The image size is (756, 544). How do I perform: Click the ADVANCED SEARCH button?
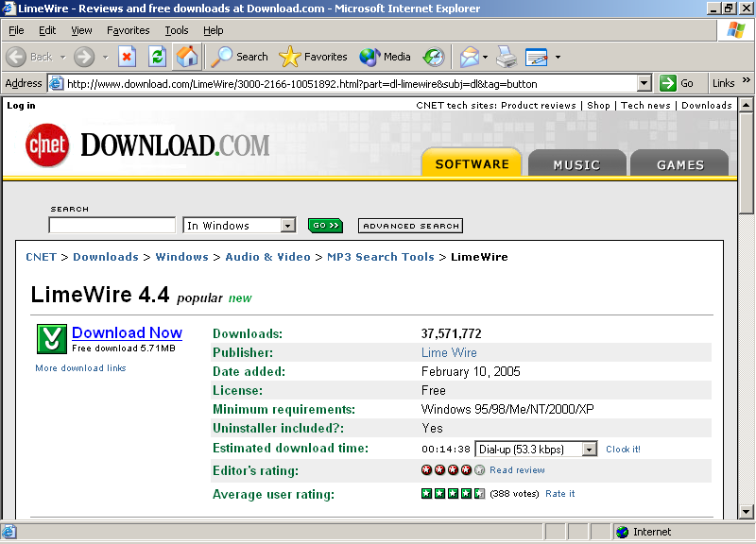410,226
